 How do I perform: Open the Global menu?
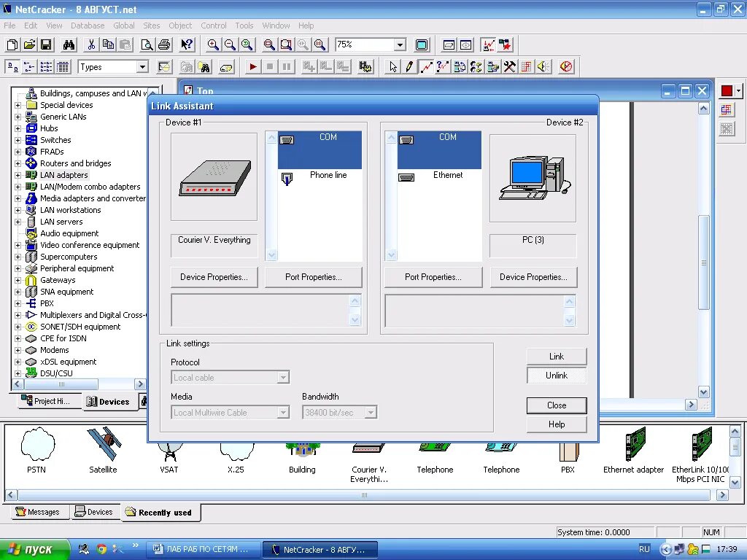(124, 26)
